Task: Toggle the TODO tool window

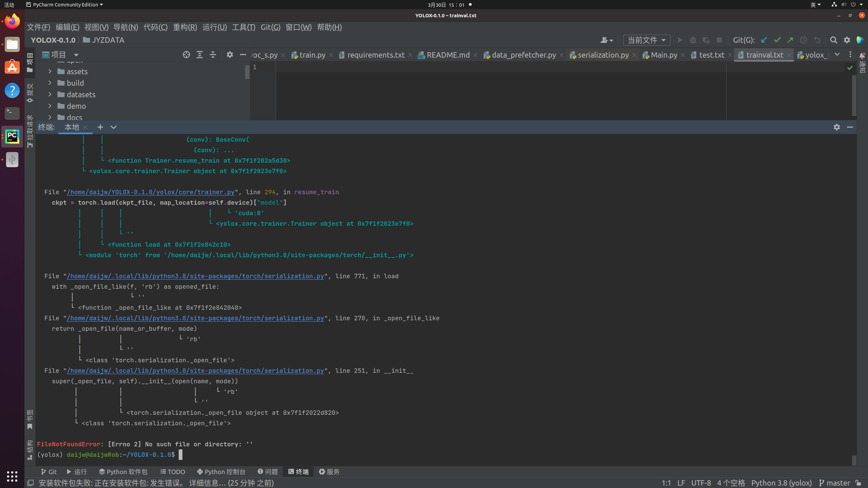Action: (x=173, y=471)
